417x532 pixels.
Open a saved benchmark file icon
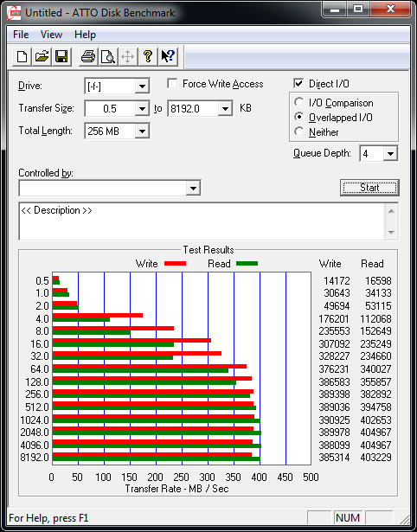click(42, 56)
